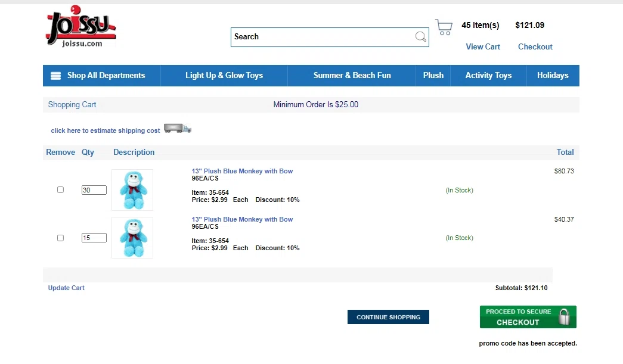Click the checkout padlock icon
Viewport: 623px width, 364px height.
tap(564, 317)
